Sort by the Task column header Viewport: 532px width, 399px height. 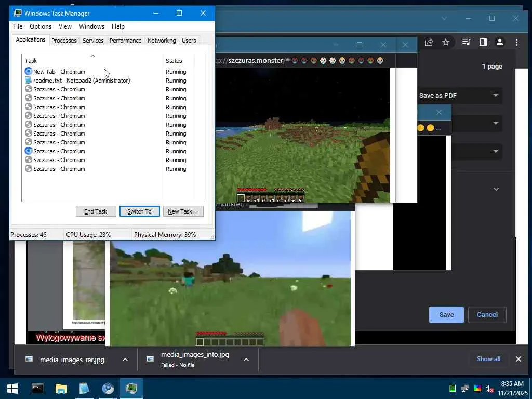coord(92,61)
